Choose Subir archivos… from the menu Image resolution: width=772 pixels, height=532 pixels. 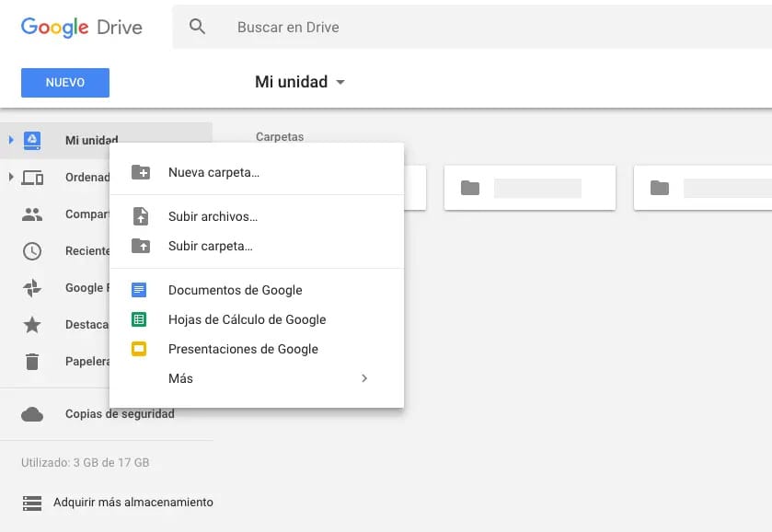tap(257, 216)
